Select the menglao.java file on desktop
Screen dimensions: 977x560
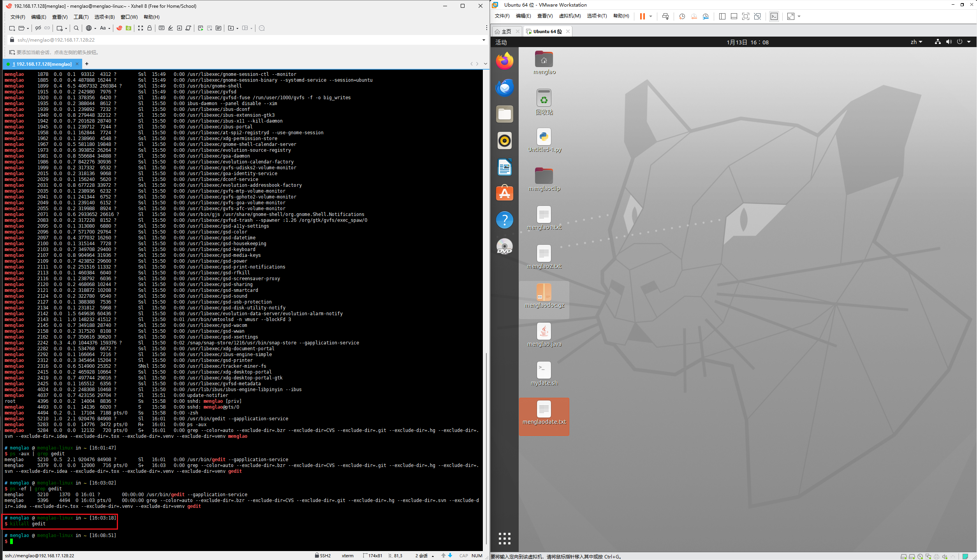tap(544, 336)
